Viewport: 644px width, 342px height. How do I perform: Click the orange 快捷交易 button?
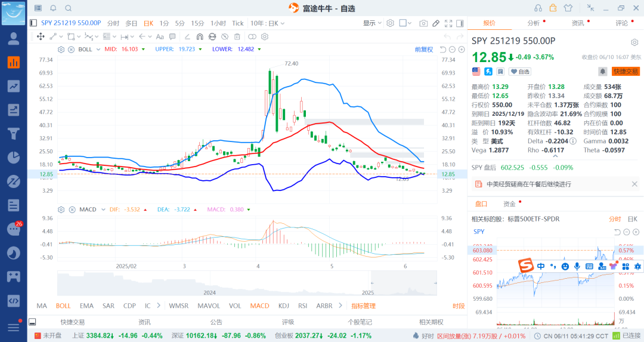tap(626, 72)
